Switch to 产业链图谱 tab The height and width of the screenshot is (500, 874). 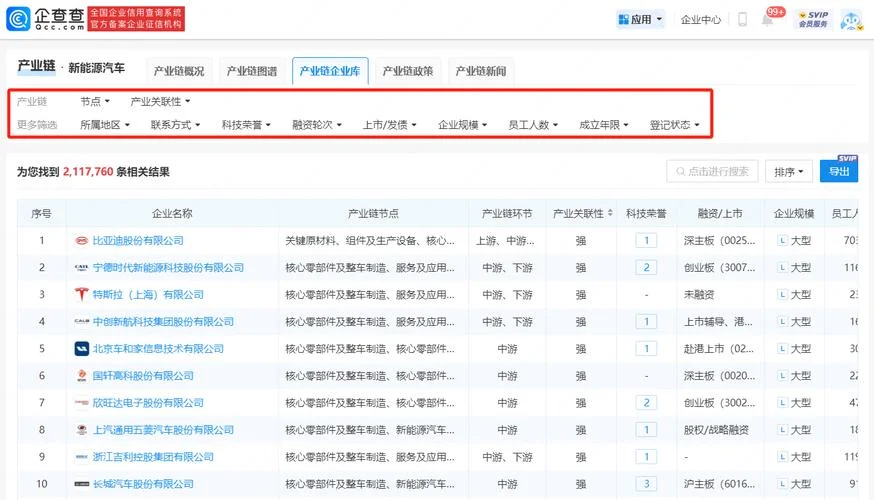point(252,71)
